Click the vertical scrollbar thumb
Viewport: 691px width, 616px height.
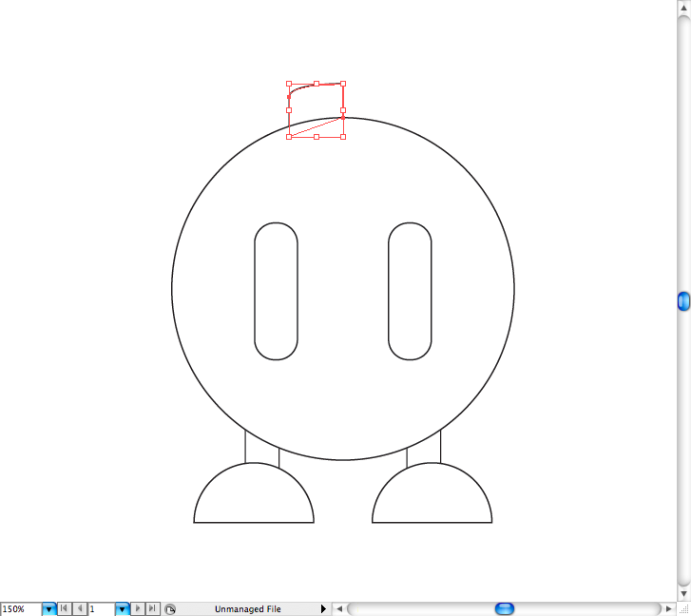point(683,301)
